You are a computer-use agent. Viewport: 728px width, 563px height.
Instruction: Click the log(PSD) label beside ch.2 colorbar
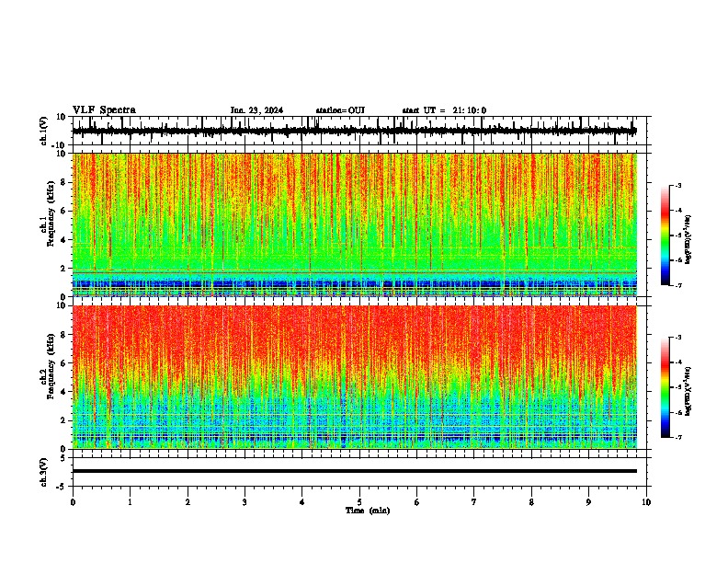click(688, 391)
